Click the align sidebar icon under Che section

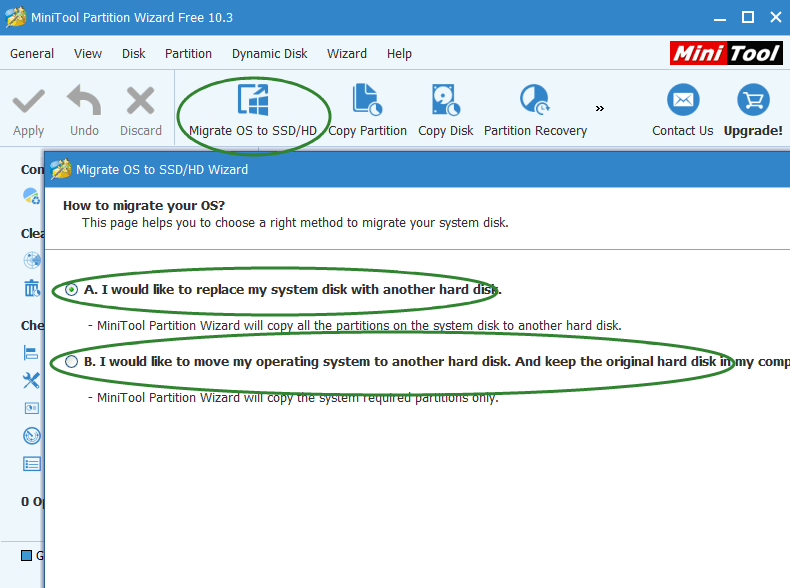point(31,353)
